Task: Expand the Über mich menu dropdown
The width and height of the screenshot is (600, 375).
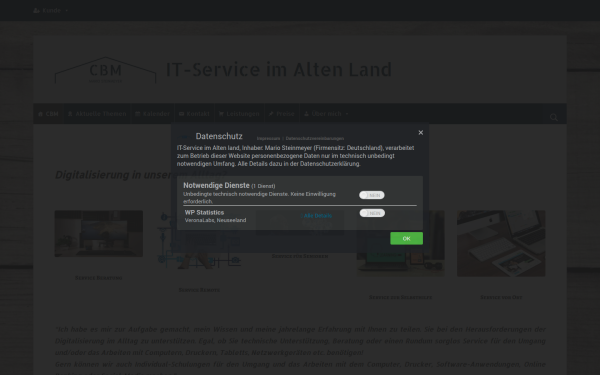Action: [326, 114]
